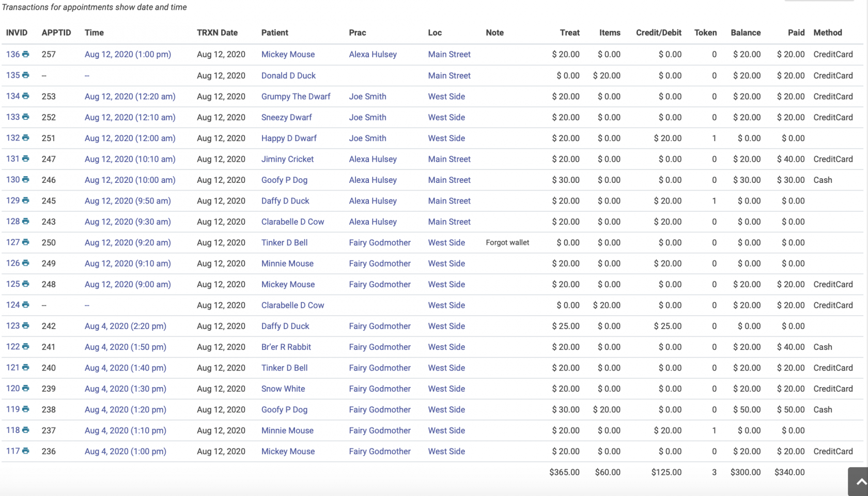This screenshot has height=496, width=868.
Task: Click the APPTID column header
Action: tap(56, 33)
